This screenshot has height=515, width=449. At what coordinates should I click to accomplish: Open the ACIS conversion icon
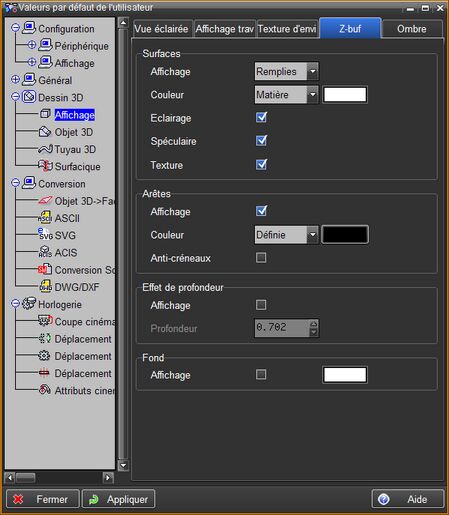point(45,252)
